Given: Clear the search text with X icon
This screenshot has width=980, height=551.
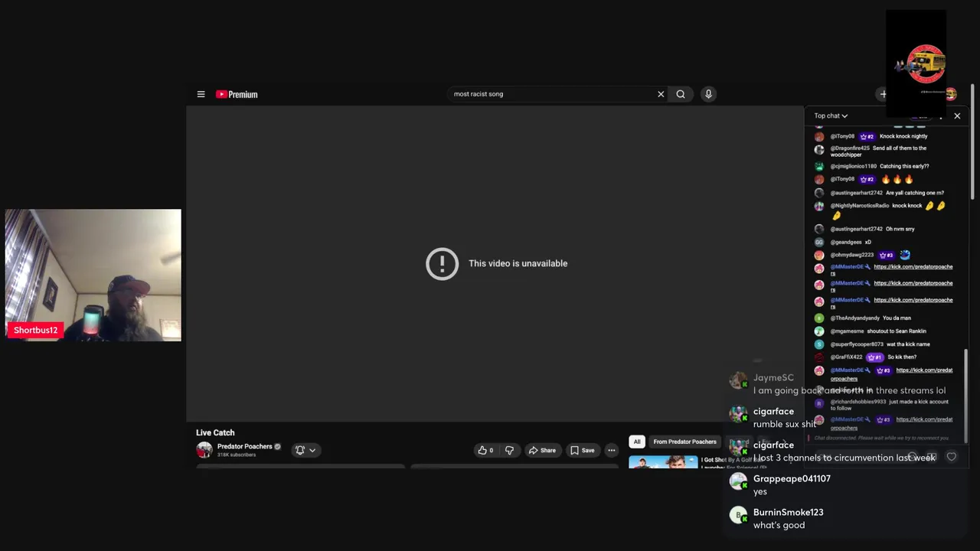Looking at the screenshot, I should (x=661, y=94).
